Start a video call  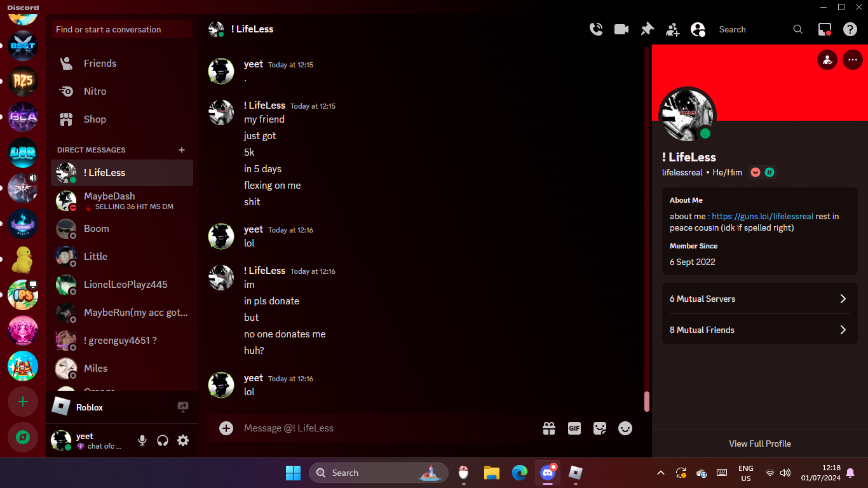(621, 29)
